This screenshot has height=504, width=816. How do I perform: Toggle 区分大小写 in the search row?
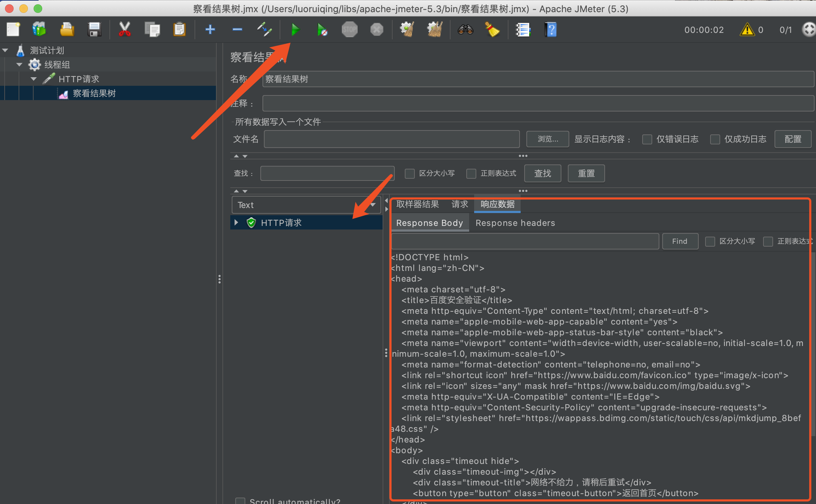[409, 174]
